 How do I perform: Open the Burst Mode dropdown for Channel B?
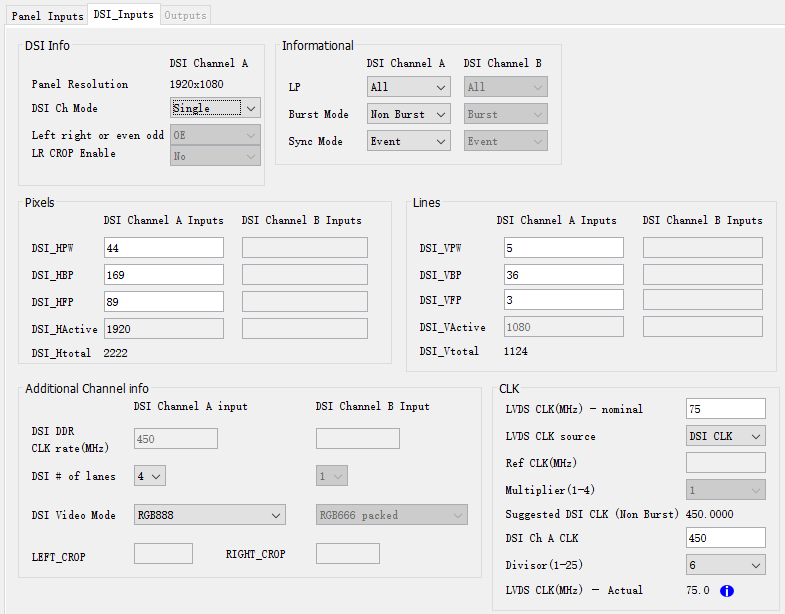click(x=506, y=114)
